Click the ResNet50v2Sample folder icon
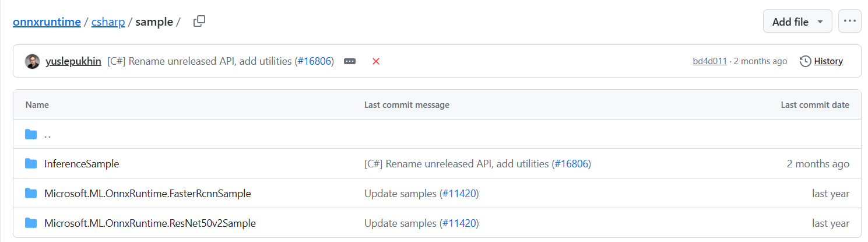The width and height of the screenshot is (868, 242). click(x=31, y=223)
